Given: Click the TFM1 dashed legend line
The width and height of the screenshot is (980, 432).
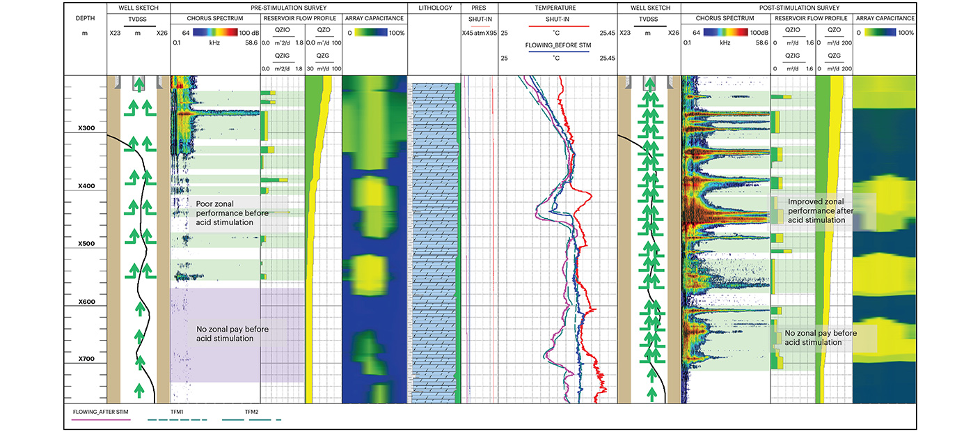Looking at the screenshot, I should 178,419.
